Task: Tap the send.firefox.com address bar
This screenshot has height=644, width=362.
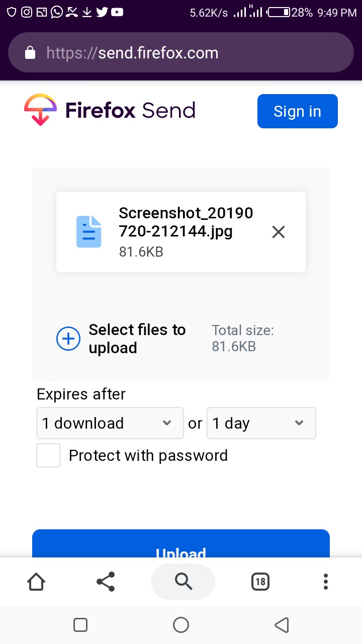Action: (181, 53)
